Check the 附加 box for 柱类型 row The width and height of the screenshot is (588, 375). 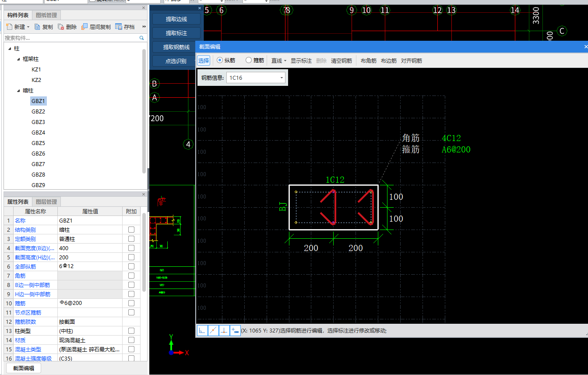tap(131, 331)
